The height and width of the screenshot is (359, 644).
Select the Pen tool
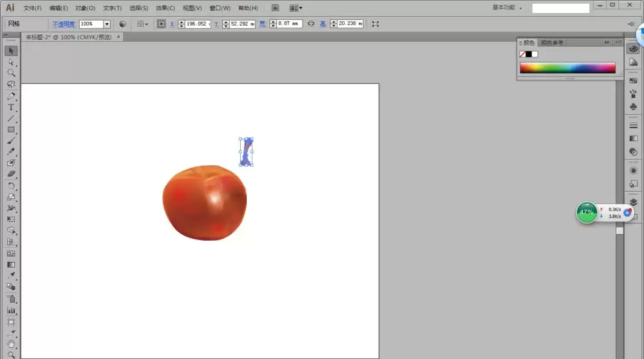tap(11, 96)
